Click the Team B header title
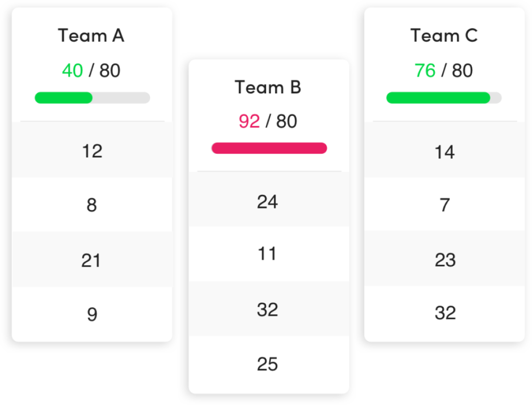Screen dimensions: 532x406 click(x=268, y=87)
